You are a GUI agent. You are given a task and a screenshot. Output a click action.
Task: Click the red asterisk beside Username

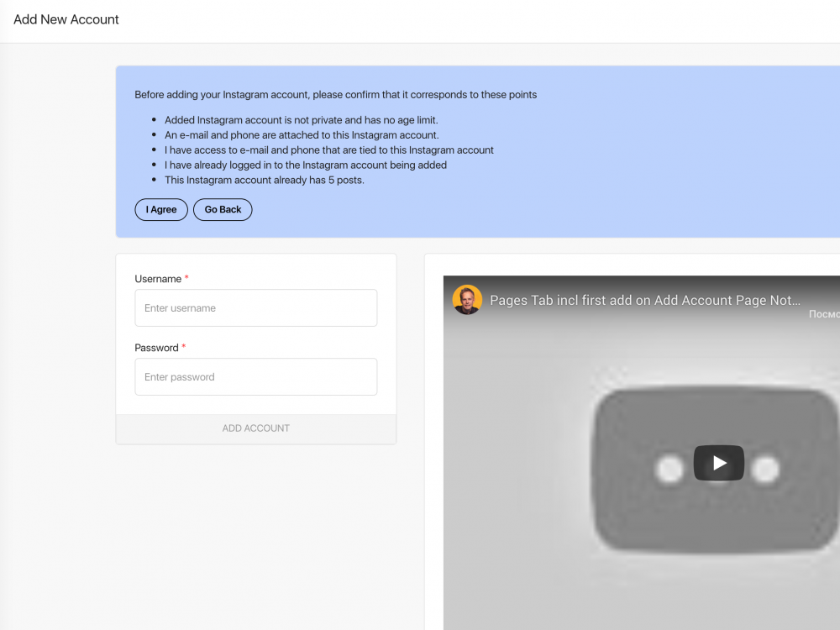(186, 278)
